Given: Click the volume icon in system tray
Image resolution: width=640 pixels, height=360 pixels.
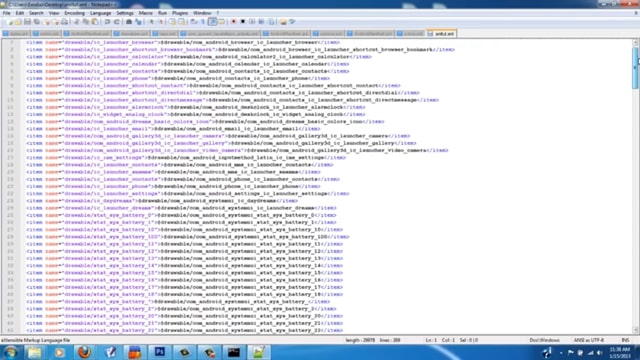Looking at the screenshot, I should point(600,353).
